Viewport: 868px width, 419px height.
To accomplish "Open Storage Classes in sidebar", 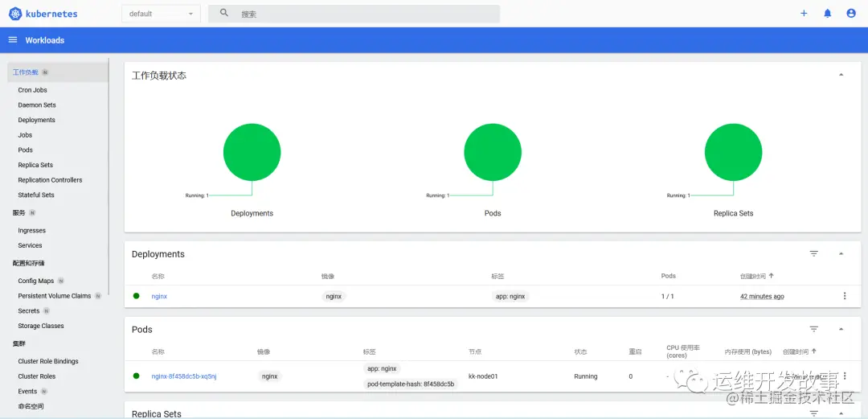I will pyautogui.click(x=41, y=326).
